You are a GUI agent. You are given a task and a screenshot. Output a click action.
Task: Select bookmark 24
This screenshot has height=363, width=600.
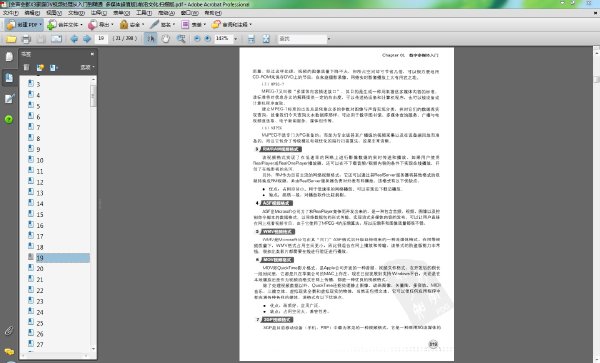[40, 312]
